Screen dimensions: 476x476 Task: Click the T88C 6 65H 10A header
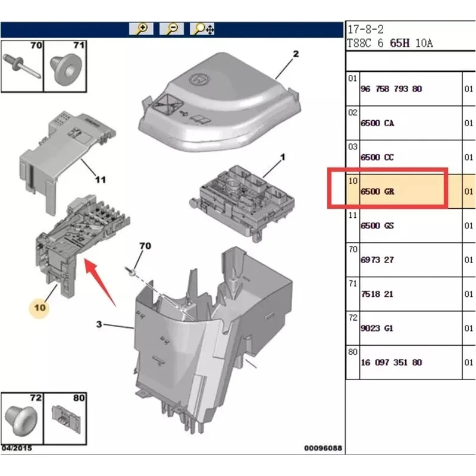coord(390,43)
